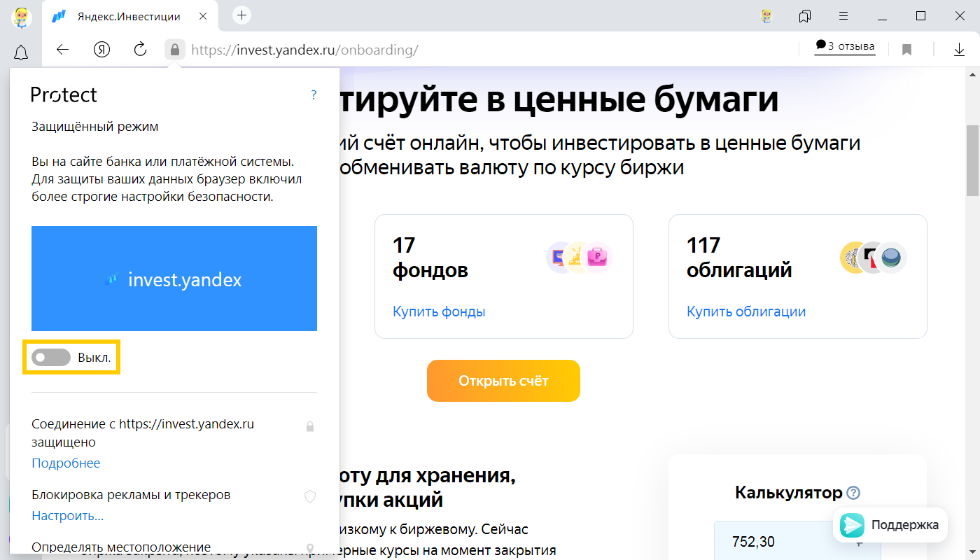Click the '117 облигаций' card title
This screenshot has width=980, height=560.
coord(739,258)
